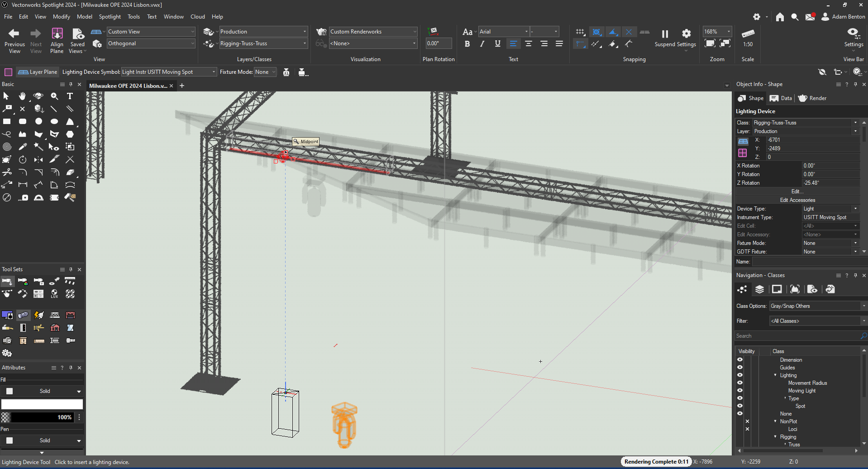Click the Fill color swatch in Attributes

[x=42, y=404]
